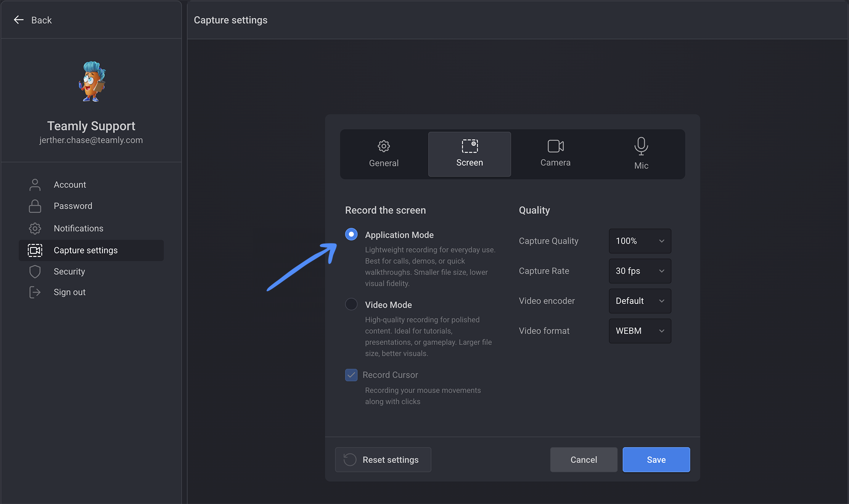Open the Capture Rate 30 fps dropdown
Image resolution: width=849 pixels, height=504 pixels.
(x=640, y=271)
